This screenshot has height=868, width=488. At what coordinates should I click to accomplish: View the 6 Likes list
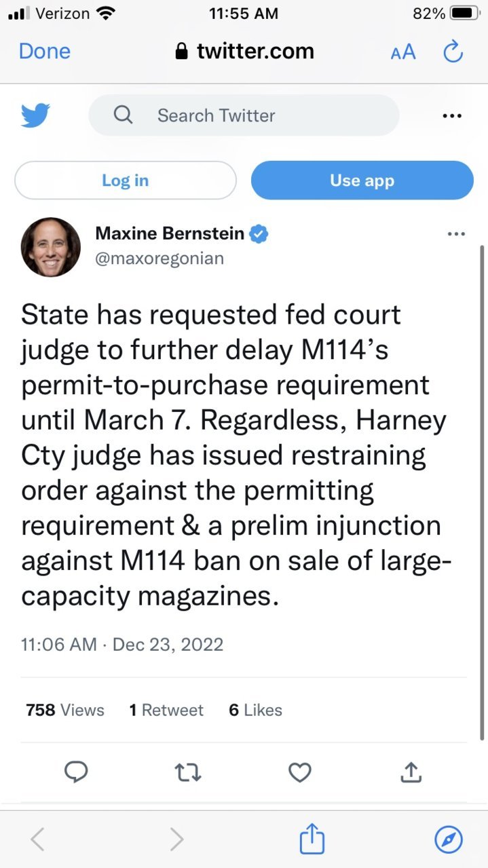click(256, 710)
